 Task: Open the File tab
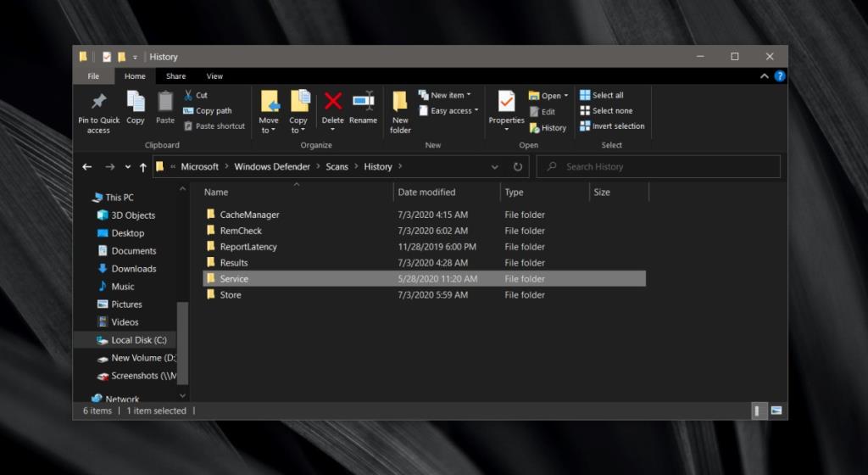pyautogui.click(x=93, y=76)
